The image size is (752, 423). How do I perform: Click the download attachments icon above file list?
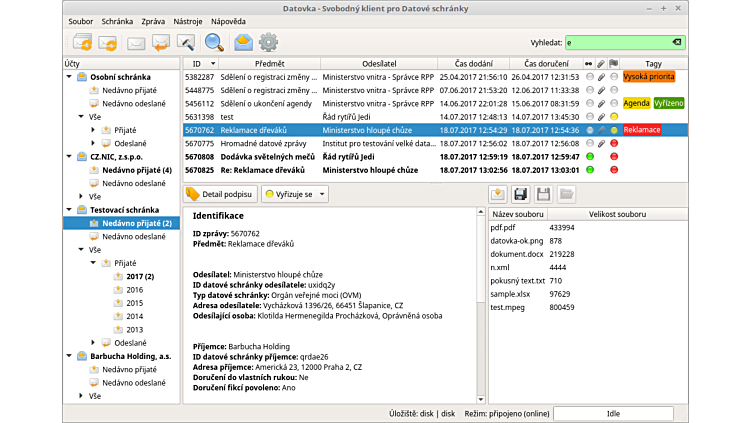click(497, 194)
